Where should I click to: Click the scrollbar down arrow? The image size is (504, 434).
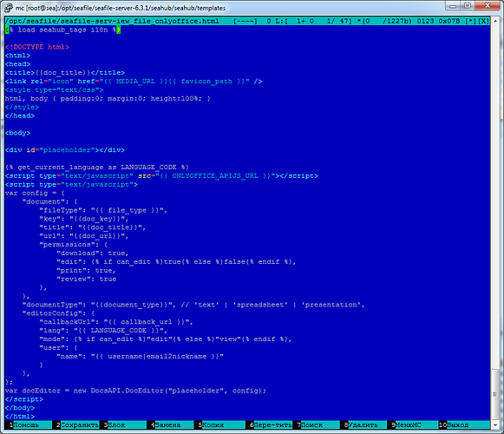495,425
